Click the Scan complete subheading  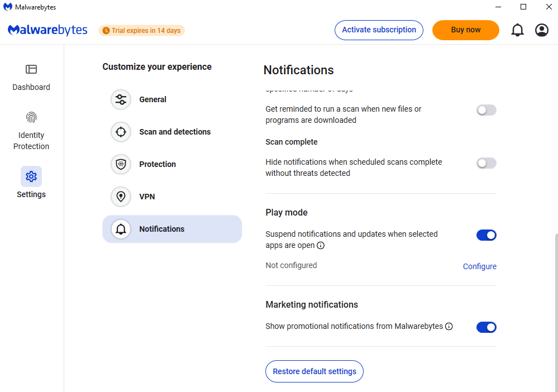pos(292,142)
